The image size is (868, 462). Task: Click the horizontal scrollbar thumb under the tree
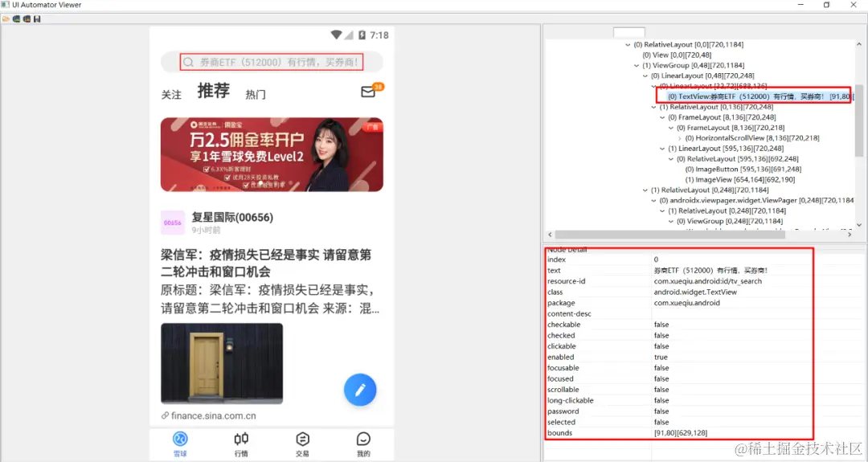click(x=669, y=235)
